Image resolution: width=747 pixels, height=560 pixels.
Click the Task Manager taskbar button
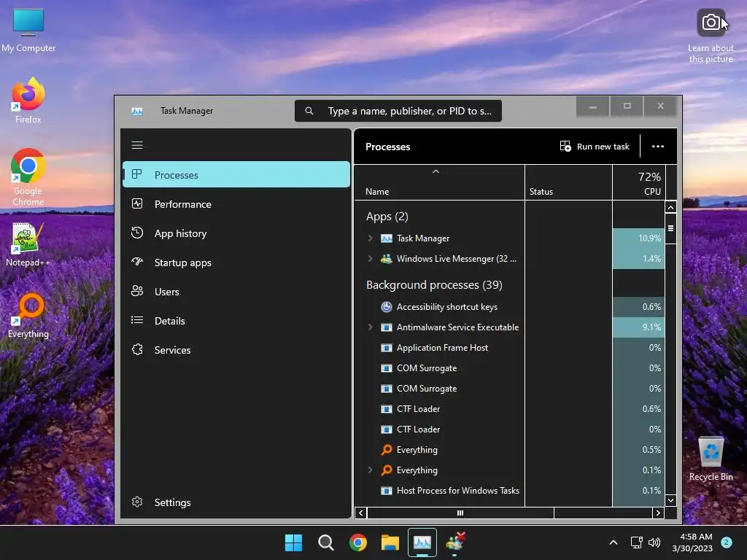pos(422,542)
